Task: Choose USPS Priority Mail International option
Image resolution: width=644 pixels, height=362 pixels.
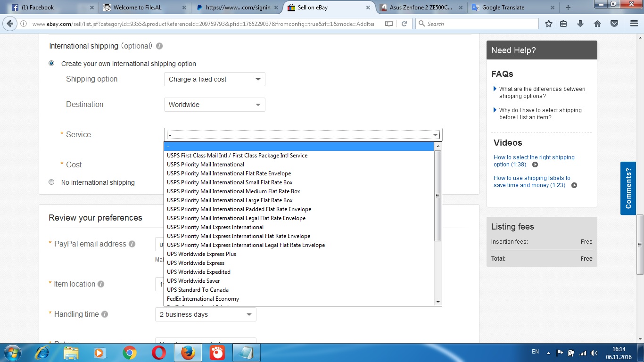Action: pos(299,165)
